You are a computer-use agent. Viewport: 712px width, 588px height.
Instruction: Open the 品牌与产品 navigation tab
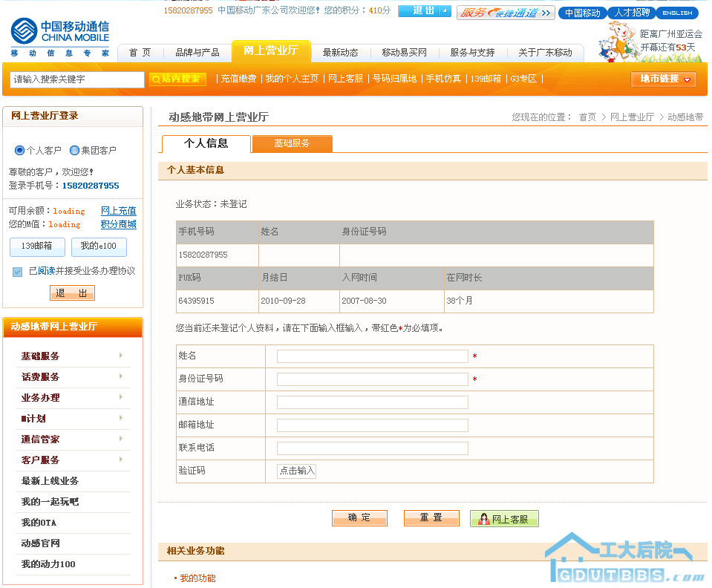coord(197,53)
